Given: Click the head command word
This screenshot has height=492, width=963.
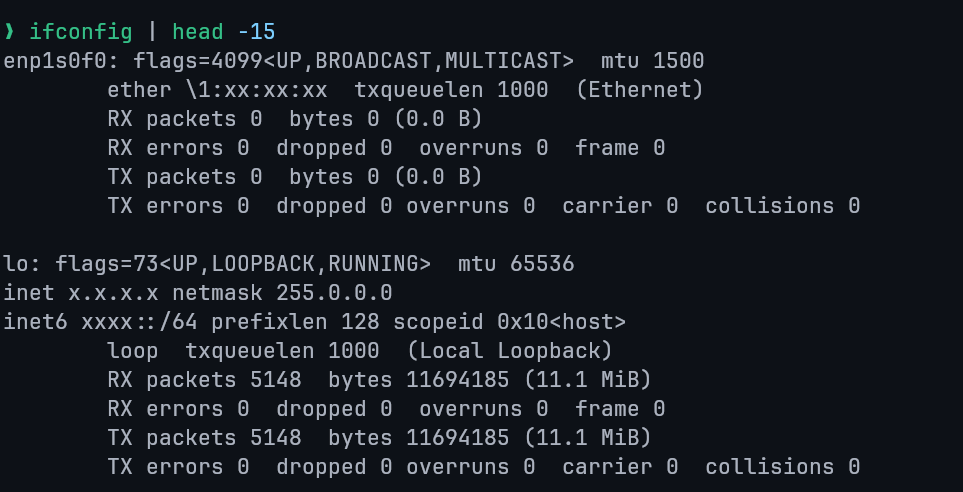Looking at the screenshot, I should [198, 33].
